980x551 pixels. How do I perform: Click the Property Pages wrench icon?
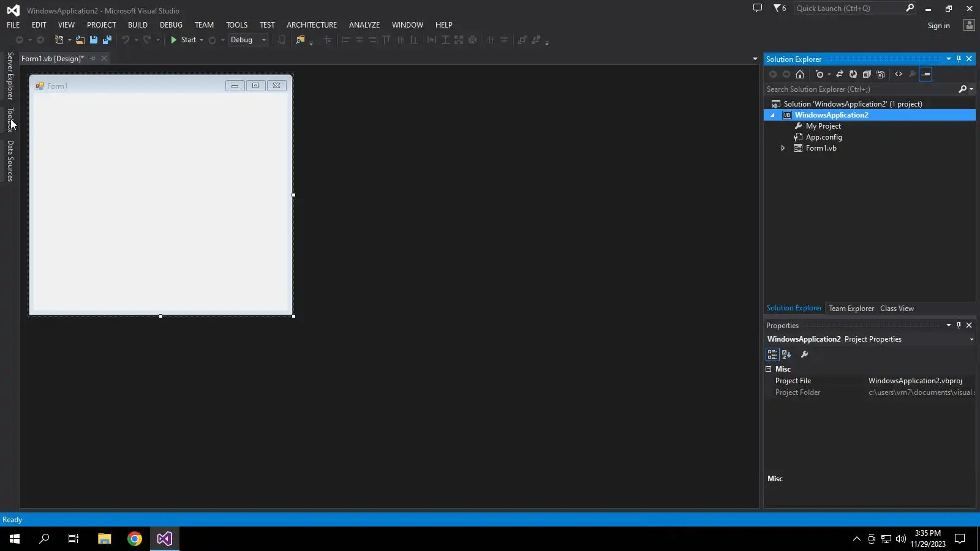coord(804,354)
